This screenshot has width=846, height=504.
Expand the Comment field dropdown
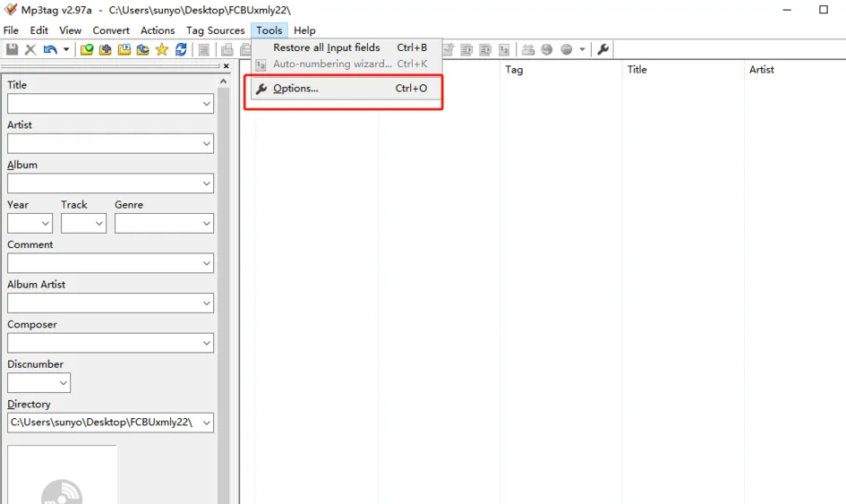coord(207,263)
